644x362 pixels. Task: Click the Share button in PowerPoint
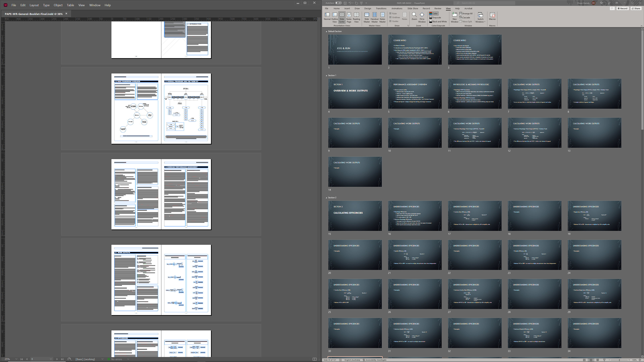[636, 9]
